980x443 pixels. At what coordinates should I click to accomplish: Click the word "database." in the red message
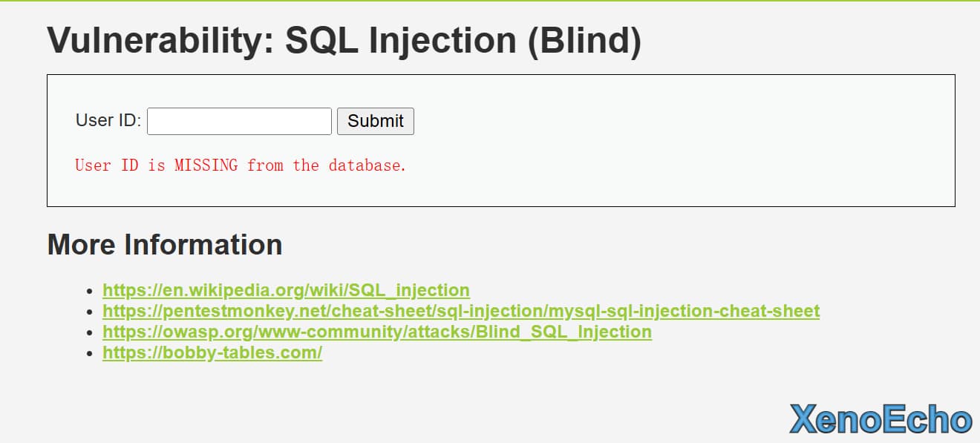[x=367, y=165]
